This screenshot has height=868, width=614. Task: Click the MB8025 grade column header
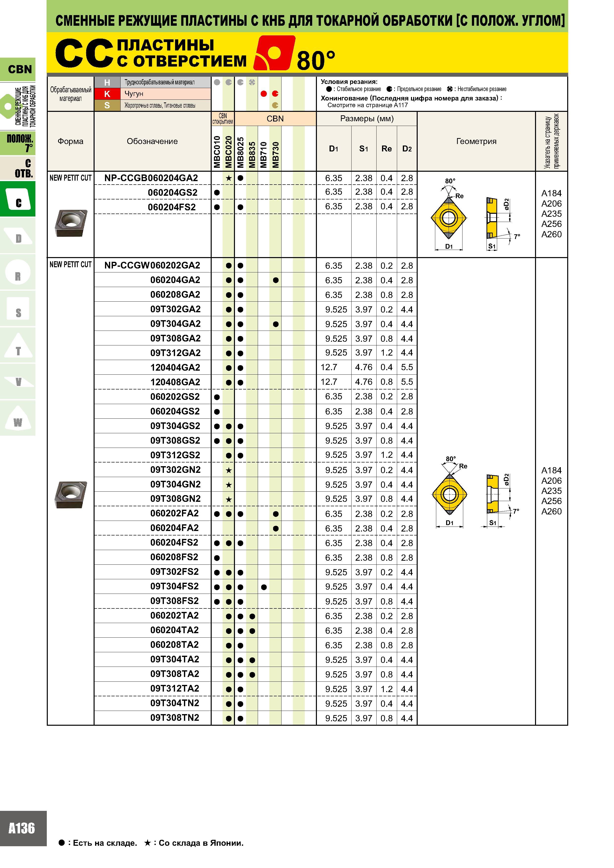[240, 152]
